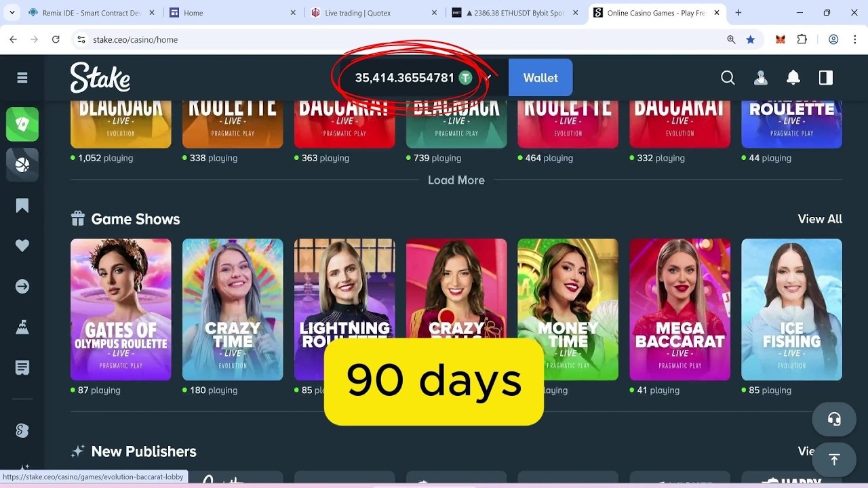Click View All for Game Shows

pos(820,219)
